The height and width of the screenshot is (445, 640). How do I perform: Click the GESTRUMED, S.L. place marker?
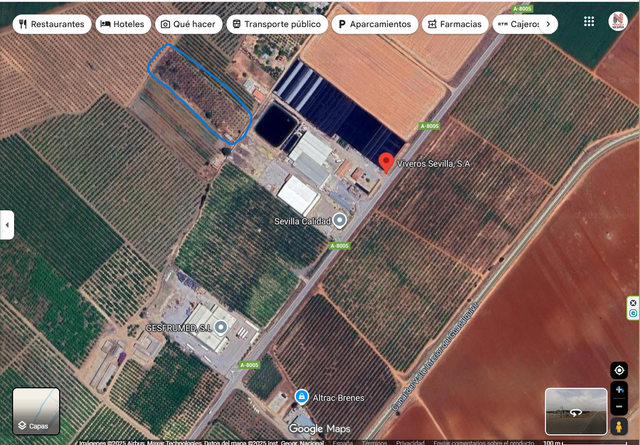click(221, 327)
